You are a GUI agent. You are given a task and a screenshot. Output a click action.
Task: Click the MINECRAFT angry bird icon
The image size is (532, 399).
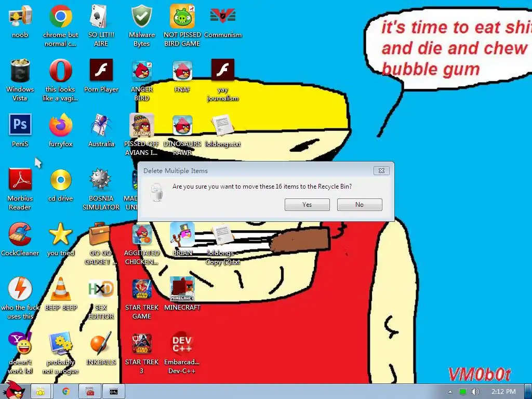tap(182, 289)
